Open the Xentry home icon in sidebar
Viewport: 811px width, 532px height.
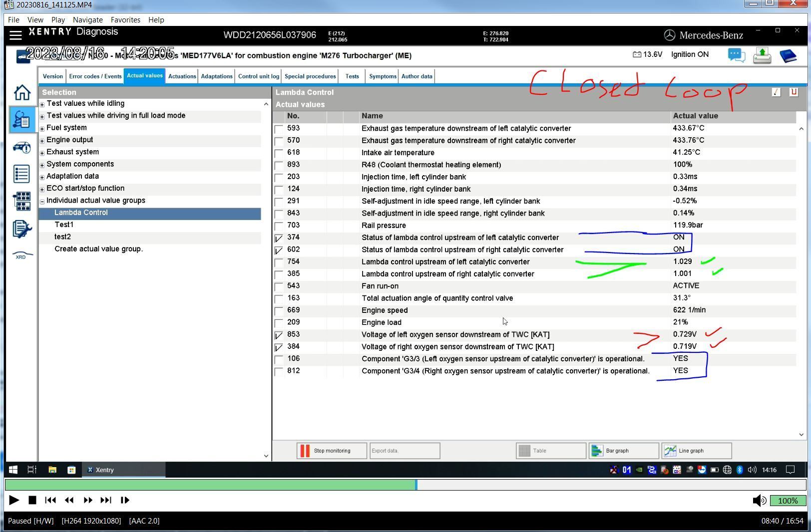tap(22, 92)
